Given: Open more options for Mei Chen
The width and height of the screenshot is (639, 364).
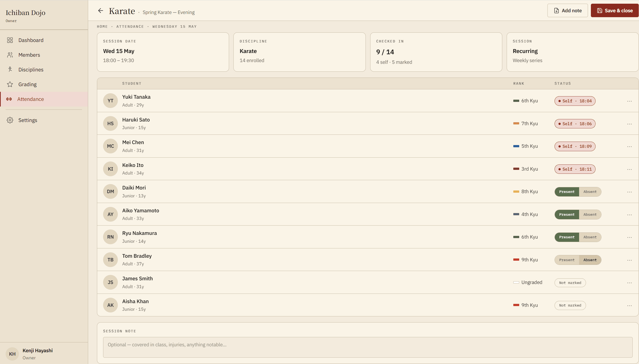Looking at the screenshot, I should point(629,147).
